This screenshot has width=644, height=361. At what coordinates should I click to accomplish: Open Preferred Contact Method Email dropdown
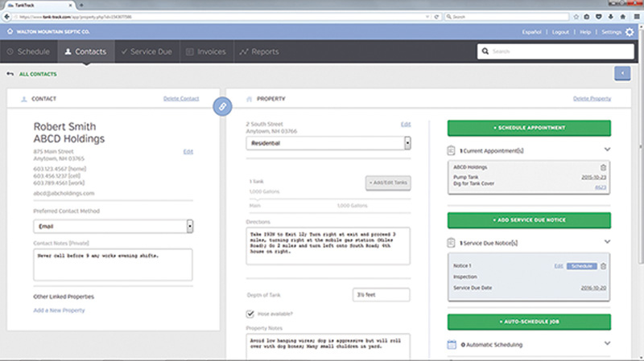pos(113,226)
